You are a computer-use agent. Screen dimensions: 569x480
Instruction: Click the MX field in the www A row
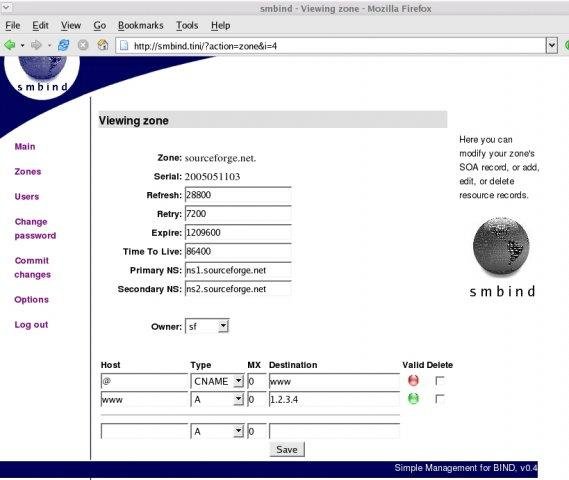click(257, 399)
